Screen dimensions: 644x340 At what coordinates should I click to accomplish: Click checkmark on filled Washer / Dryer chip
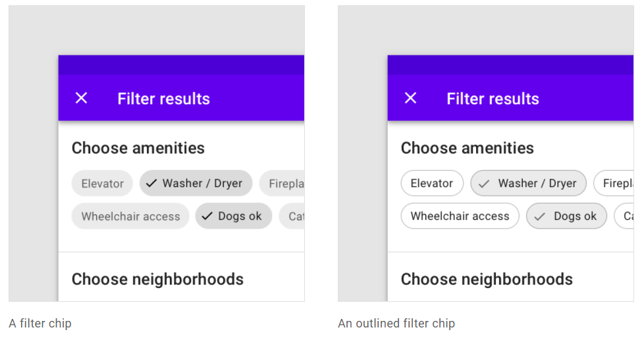(x=151, y=183)
